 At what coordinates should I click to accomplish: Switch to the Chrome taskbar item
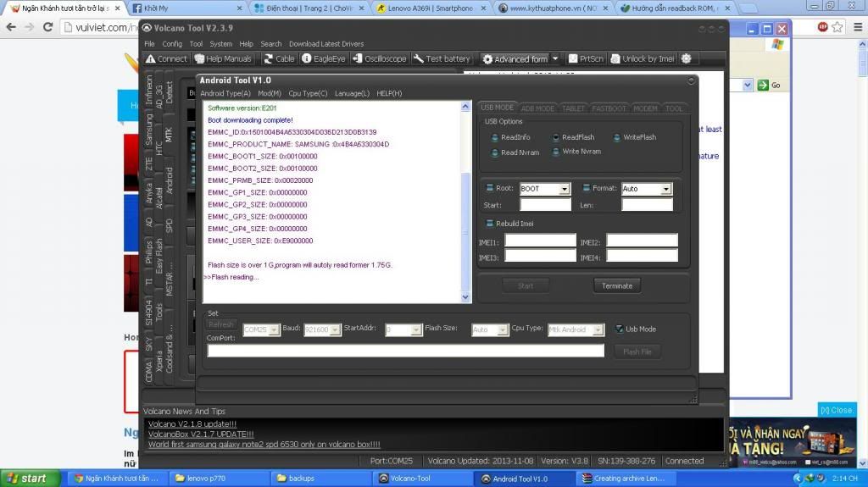117,479
